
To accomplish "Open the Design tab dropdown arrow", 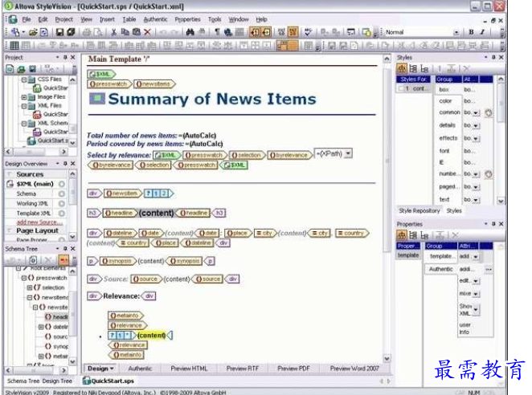I will (x=112, y=369).
